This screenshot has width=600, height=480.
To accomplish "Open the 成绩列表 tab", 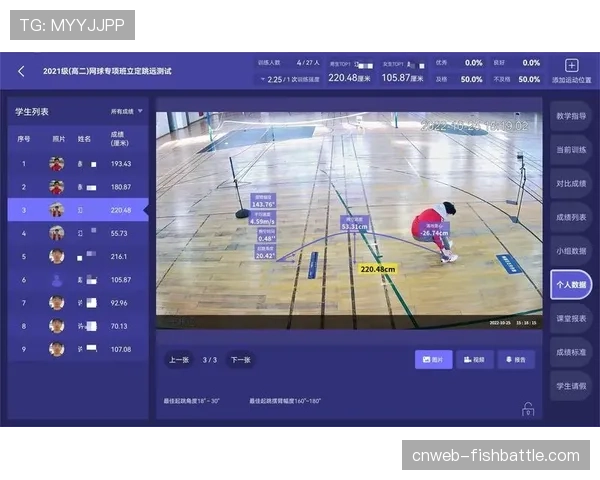I will [571, 217].
